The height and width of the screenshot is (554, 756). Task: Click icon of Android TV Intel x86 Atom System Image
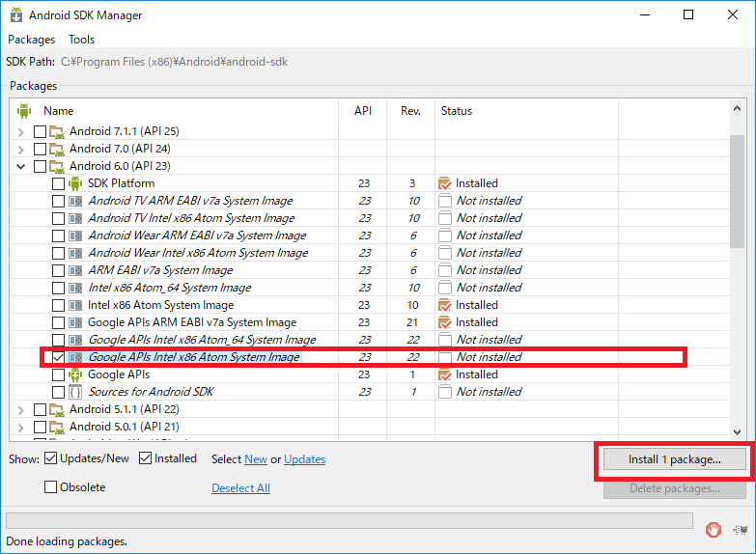[x=75, y=218]
